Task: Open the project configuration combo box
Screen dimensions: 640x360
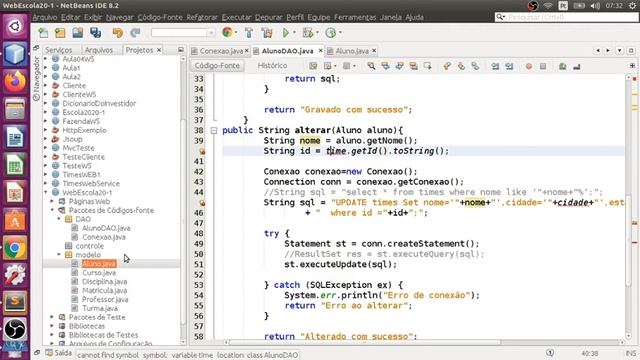Action: pyautogui.click(x=183, y=33)
